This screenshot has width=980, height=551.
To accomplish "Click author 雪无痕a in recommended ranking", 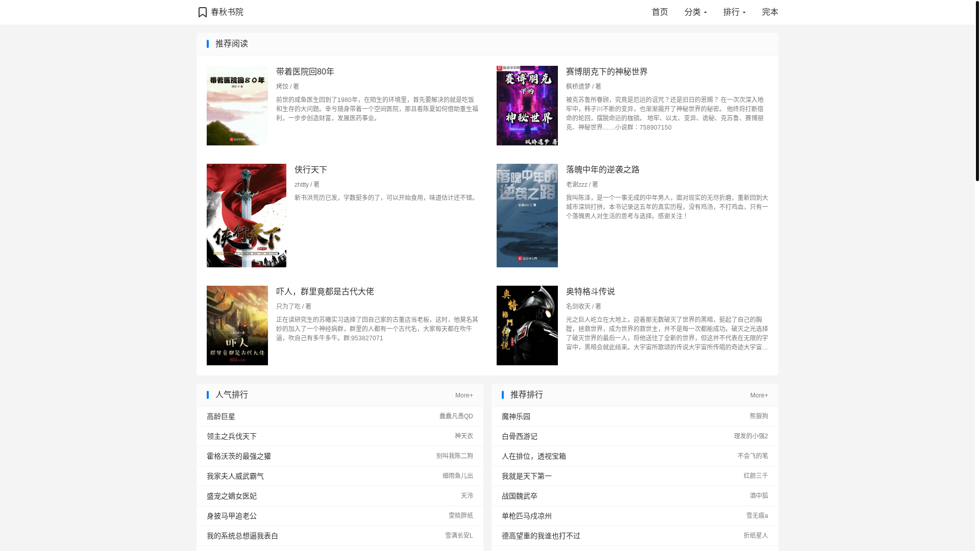I will [x=757, y=516].
